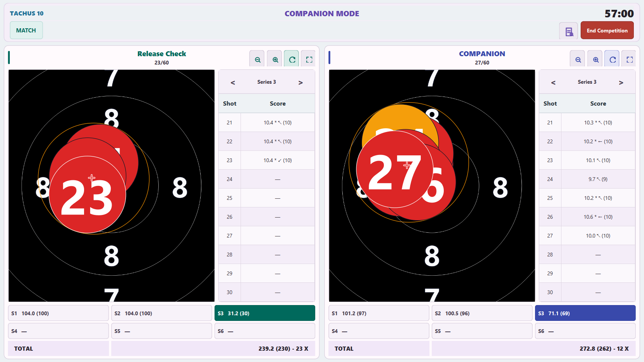Select S3 71.1 (69) series tab
This screenshot has width=644, height=362.
585,313
